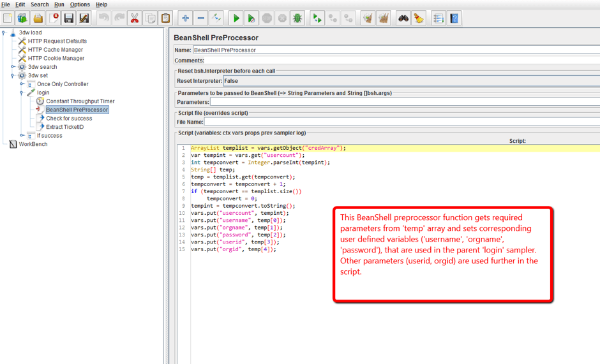Open the Run menu

(59, 4)
